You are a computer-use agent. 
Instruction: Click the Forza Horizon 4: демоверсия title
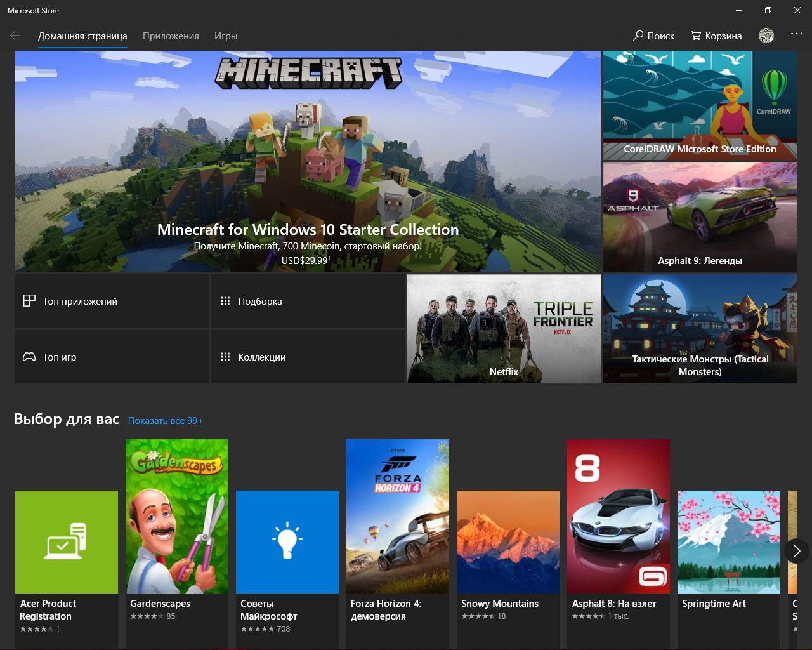386,610
